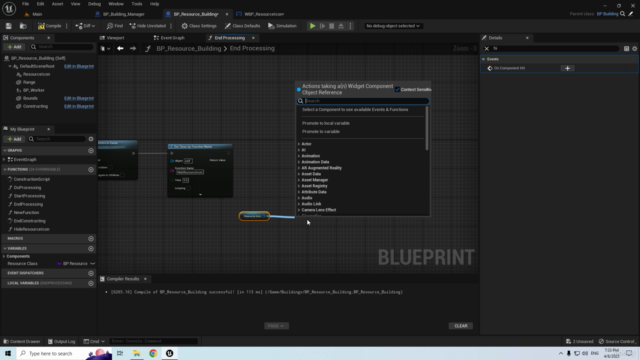640x360 pixels.
Task: Add a new event dispatcher
Action: coord(91,273)
